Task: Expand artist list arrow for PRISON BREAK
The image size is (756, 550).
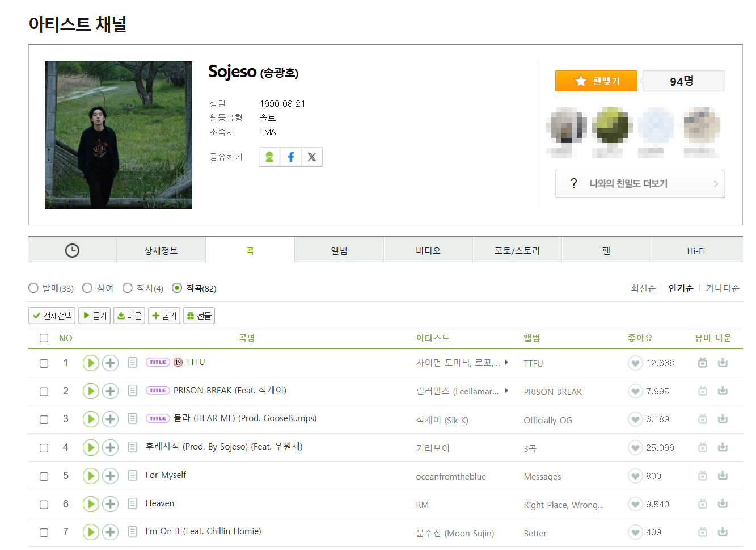Action: [x=506, y=391]
